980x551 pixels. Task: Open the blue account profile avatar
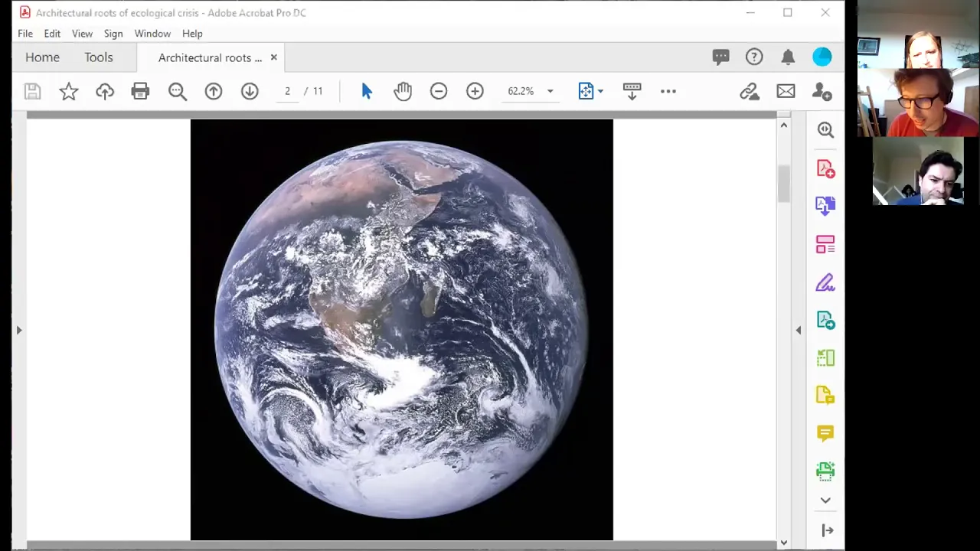point(822,57)
